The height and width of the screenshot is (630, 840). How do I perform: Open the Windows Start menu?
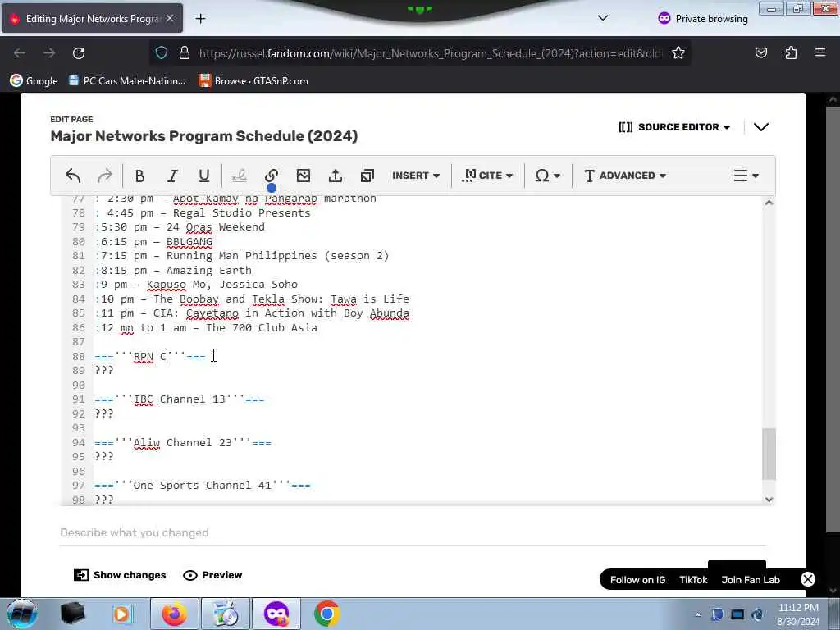point(22,614)
